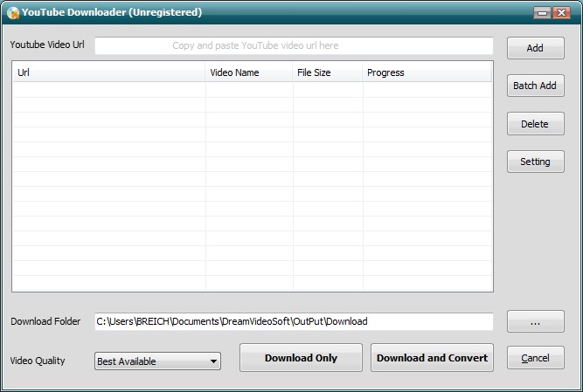This screenshot has width=583, height=392.
Task: Click the Delete button
Action: tap(536, 124)
